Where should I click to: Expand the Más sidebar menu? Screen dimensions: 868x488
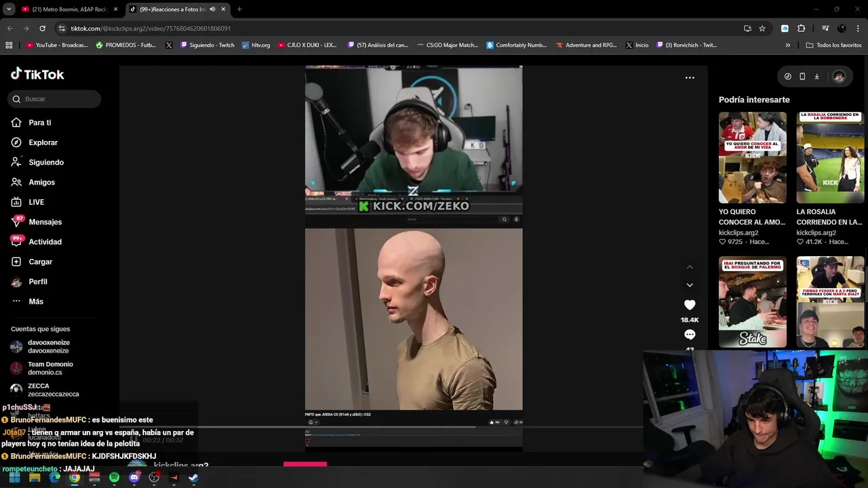pyautogui.click(x=28, y=302)
